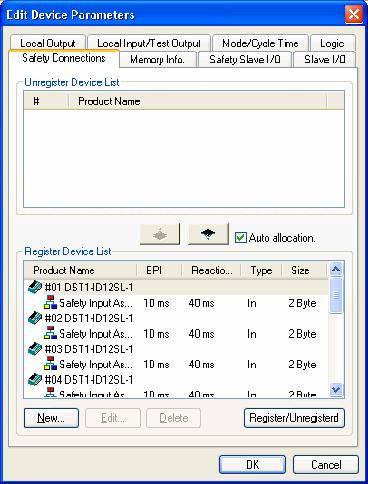This screenshot has height=484, width=368.
Task: Select the #02 DST1-ID12SL-1 device icon
Action: coord(35,318)
